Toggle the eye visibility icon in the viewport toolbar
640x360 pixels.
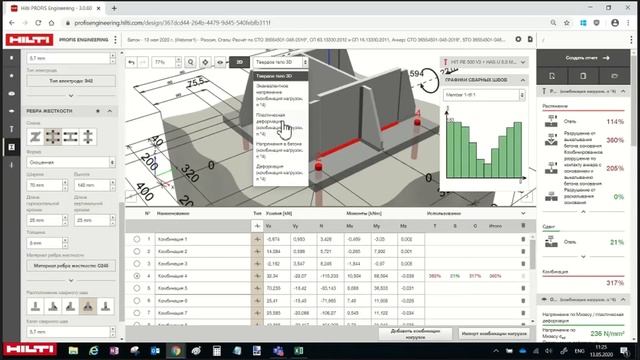[x=220, y=62]
